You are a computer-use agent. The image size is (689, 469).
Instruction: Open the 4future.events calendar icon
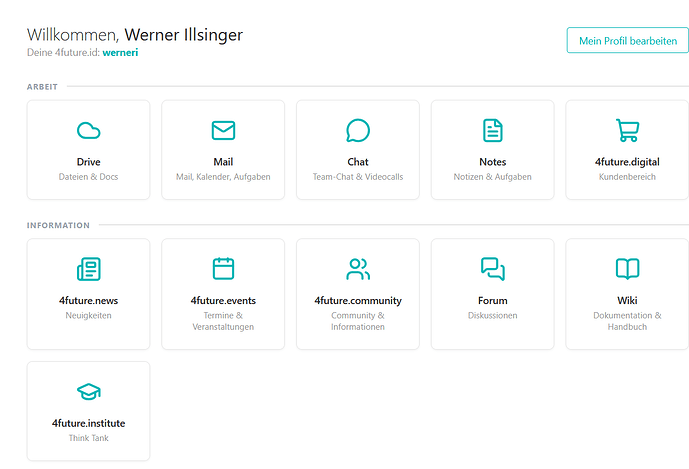[223, 269]
